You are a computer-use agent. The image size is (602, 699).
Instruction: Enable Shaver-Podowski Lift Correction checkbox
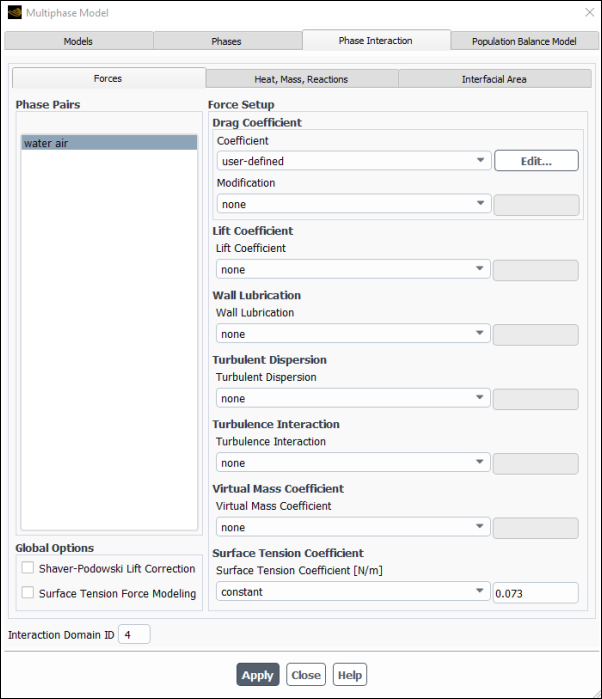click(x=28, y=567)
